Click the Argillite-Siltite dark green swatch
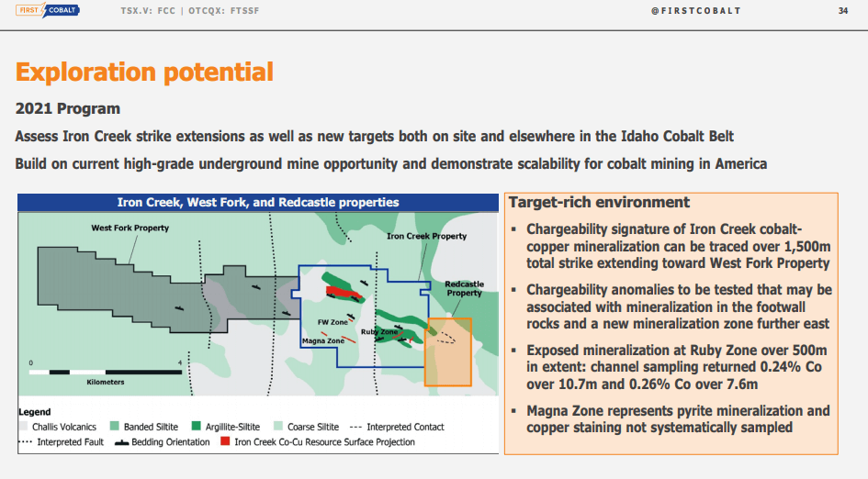868x479 pixels. tap(196, 427)
